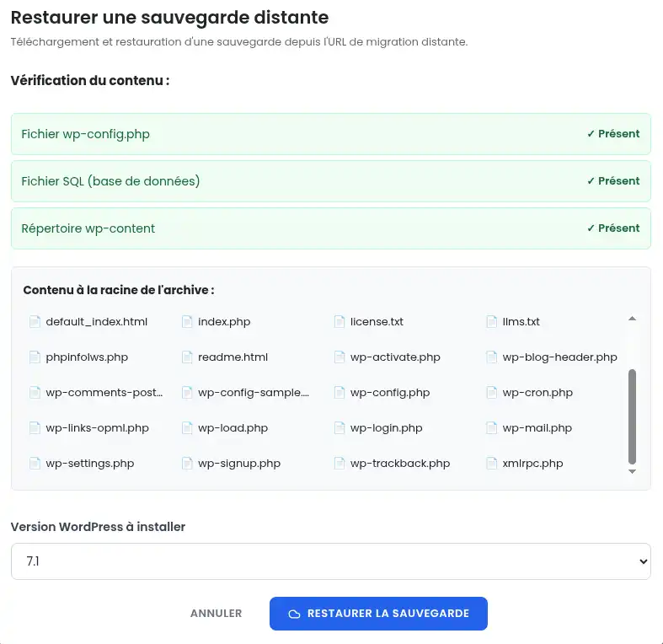Click the wp-login.php file icon

[340, 427]
